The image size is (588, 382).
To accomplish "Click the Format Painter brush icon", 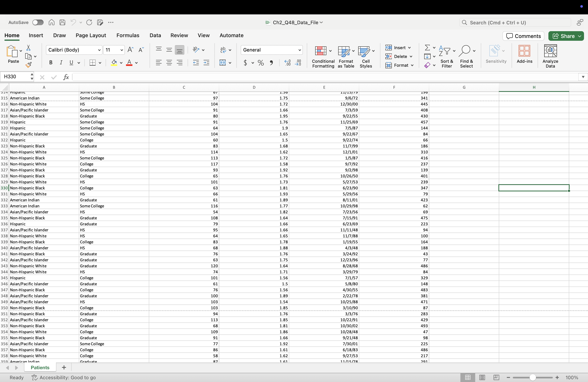I will (x=28, y=65).
